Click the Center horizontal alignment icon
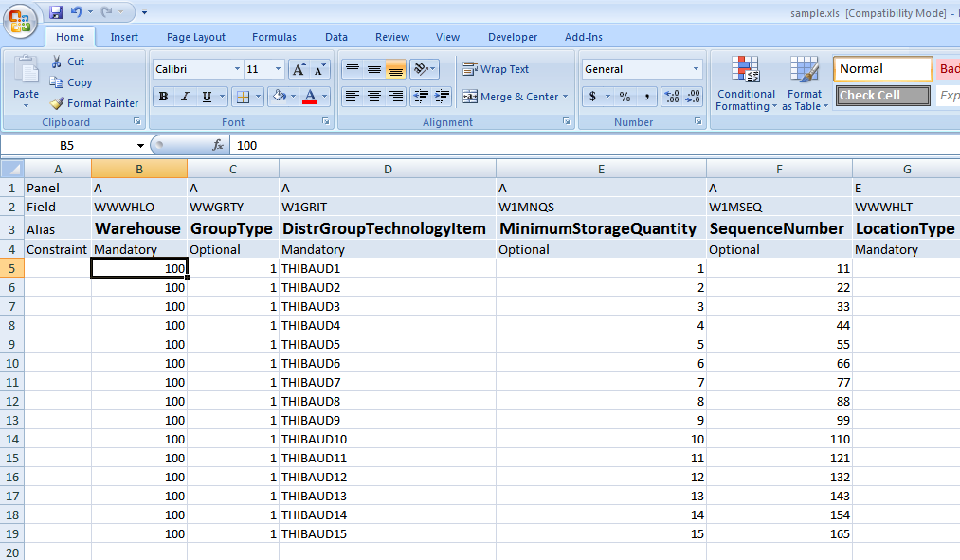Screen dimensions: 960x560 pyautogui.click(x=374, y=97)
